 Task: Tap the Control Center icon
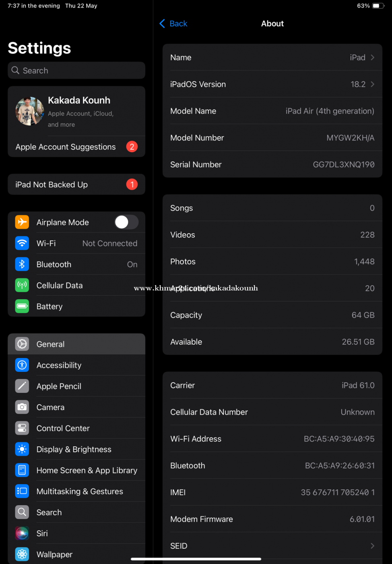coord(22,428)
